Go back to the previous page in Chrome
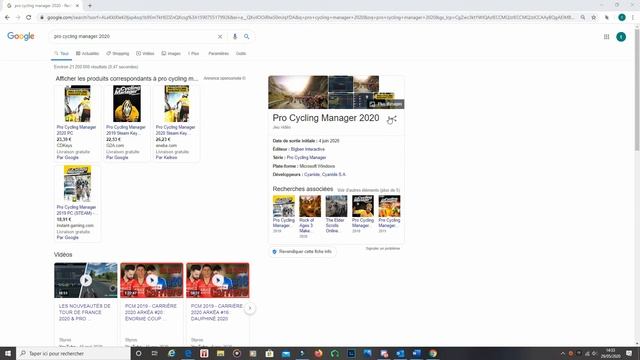The width and height of the screenshot is (640, 360). [7, 17]
